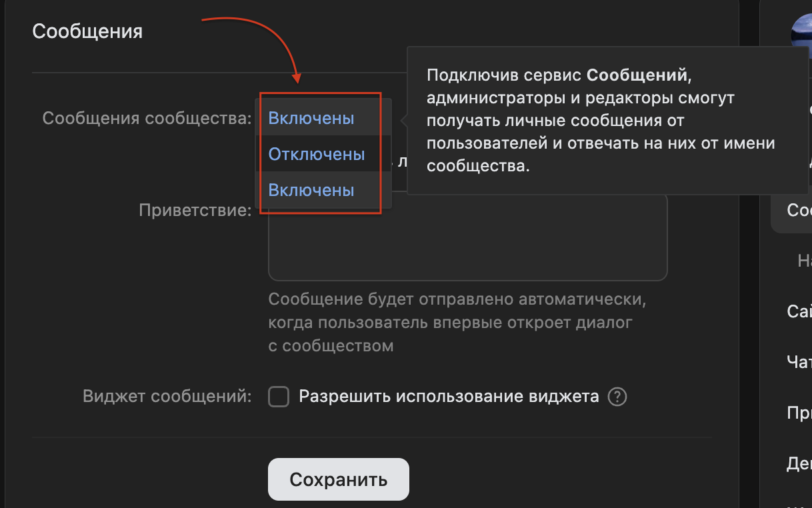Open the community avatar thumbnail

pyautogui.click(x=801, y=35)
